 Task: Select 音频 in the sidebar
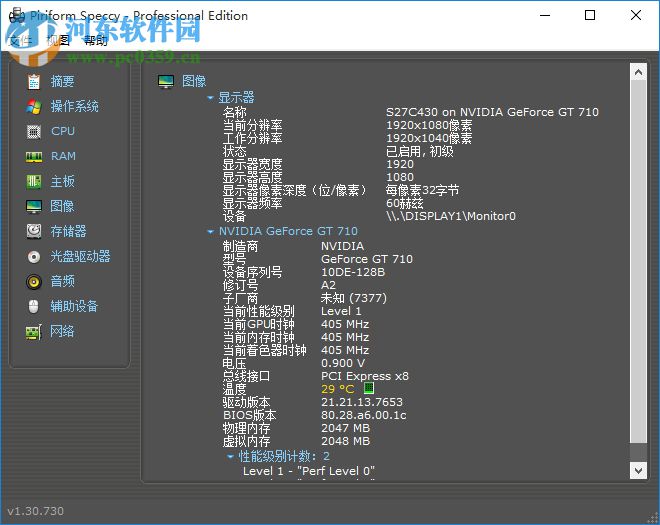pyautogui.click(x=62, y=281)
